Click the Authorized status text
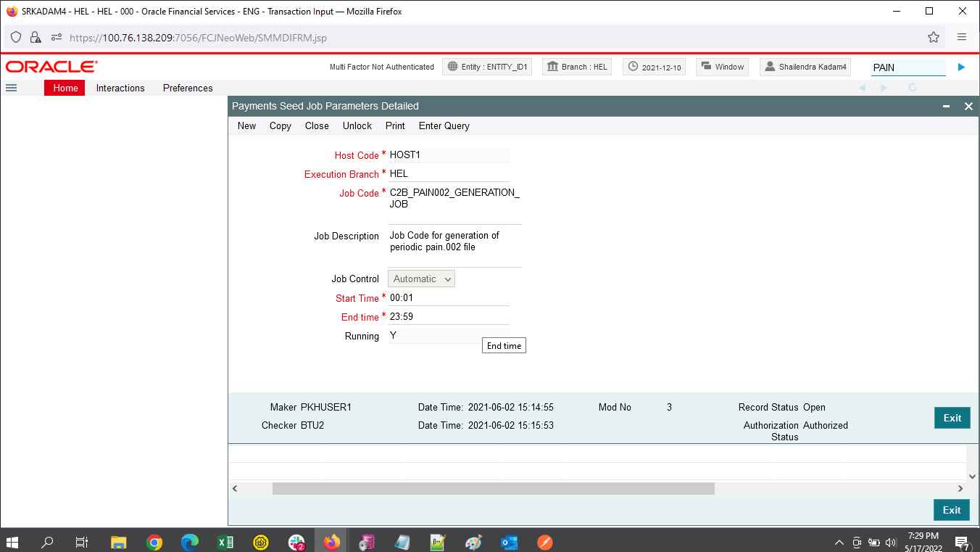980x552 pixels. click(826, 426)
